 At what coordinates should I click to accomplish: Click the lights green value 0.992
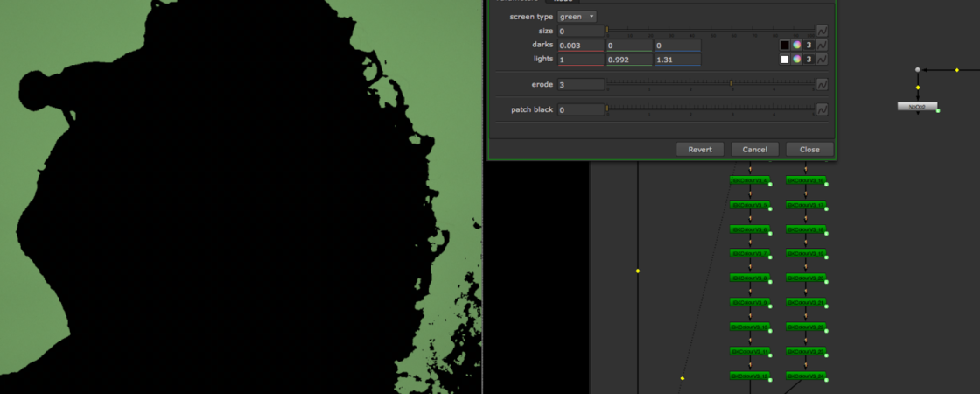click(x=629, y=60)
